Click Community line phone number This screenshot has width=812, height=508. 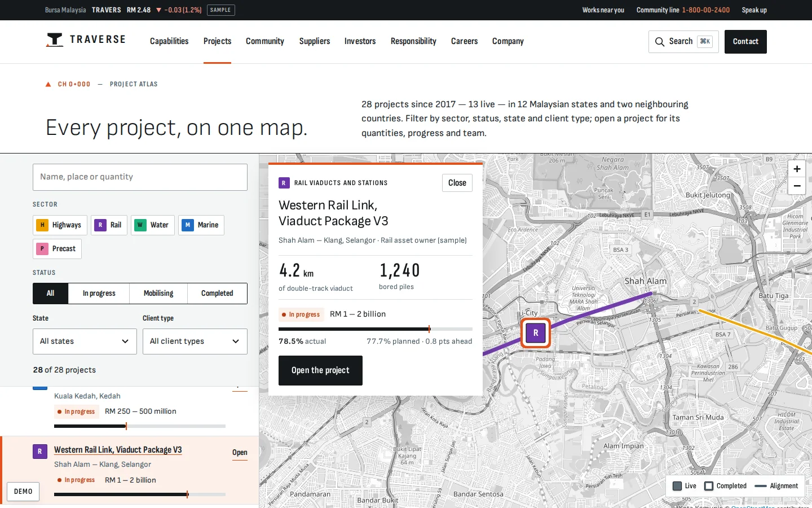(x=706, y=10)
